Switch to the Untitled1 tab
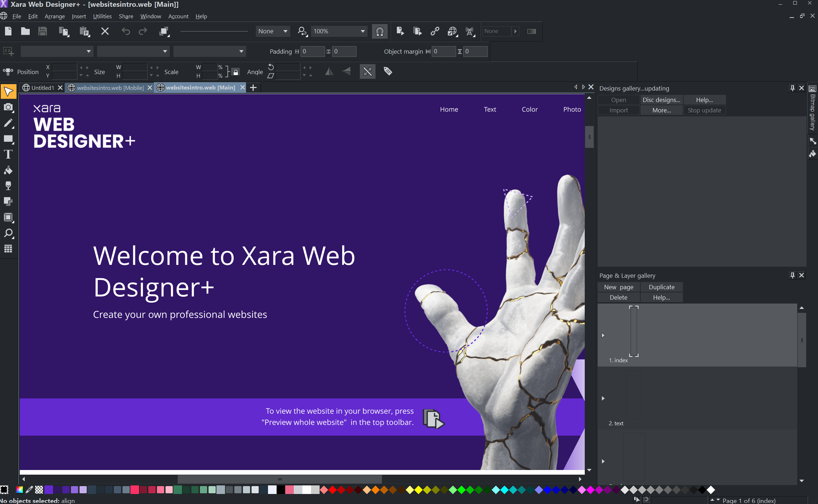The width and height of the screenshot is (818, 504). (42, 88)
